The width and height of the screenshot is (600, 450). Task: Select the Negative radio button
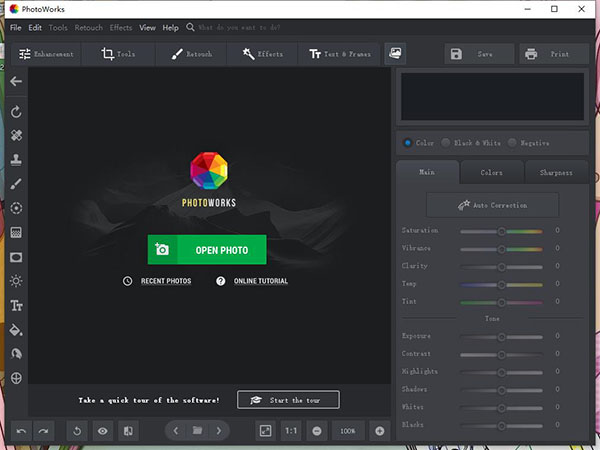pyautogui.click(x=512, y=143)
